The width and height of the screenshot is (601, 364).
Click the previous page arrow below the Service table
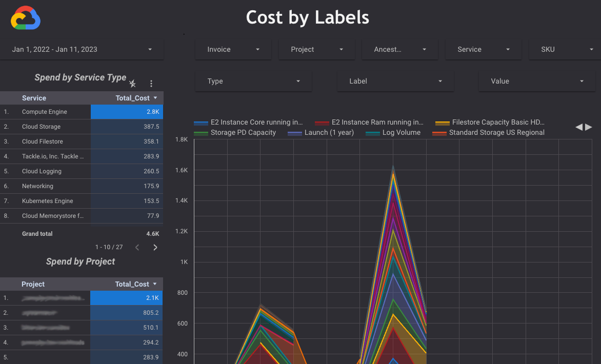coord(137,247)
